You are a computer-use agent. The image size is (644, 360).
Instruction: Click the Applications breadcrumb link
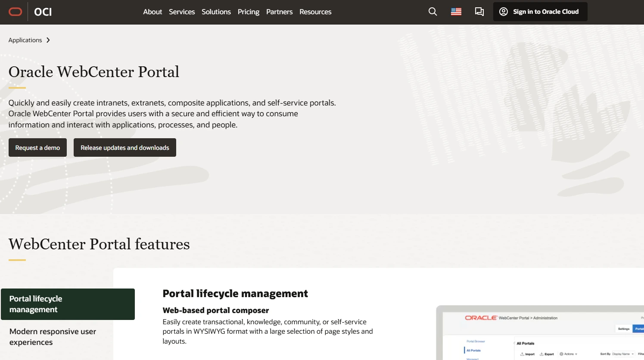click(x=25, y=40)
